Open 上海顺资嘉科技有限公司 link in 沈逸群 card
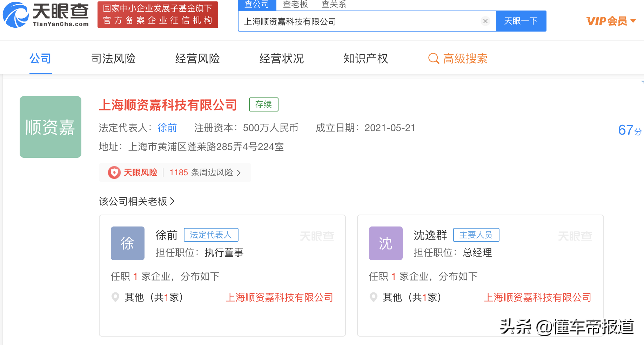The height and width of the screenshot is (345, 644). [x=538, y=298]
